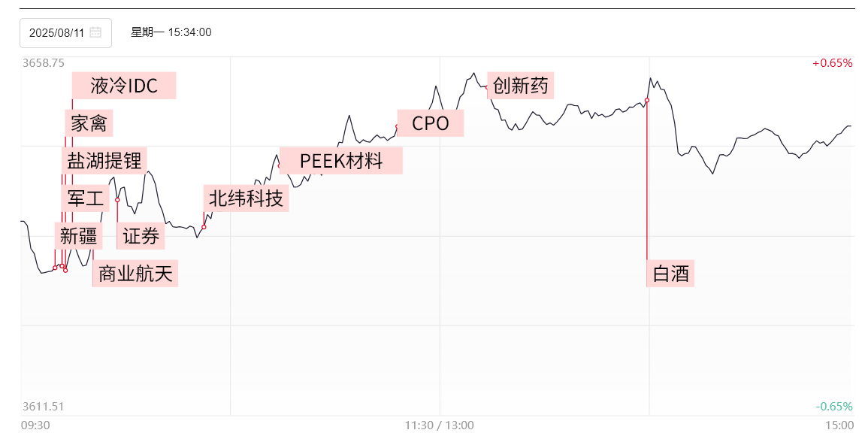
Task: Open the PEEK材料 sector label
Action: tap(341, 161)
